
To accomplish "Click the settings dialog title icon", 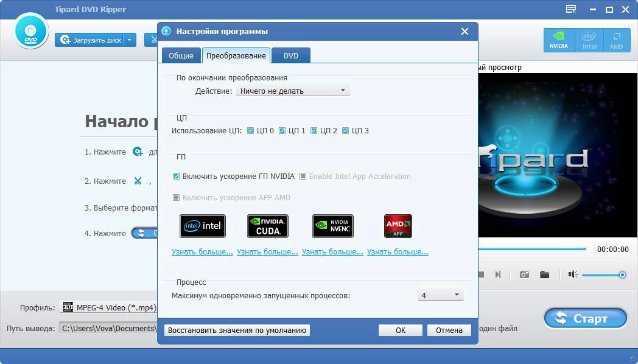I will [166, 31].
